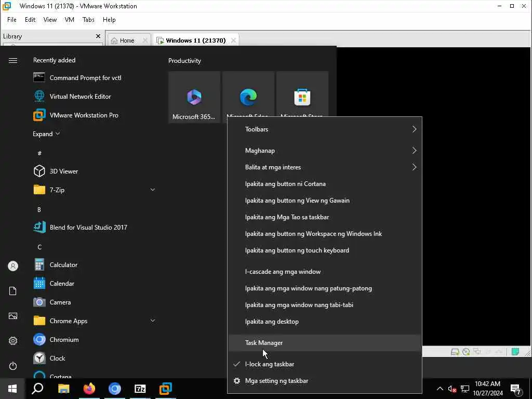The width and height of the screenshot is (532, 399).
Task: Toggle Ipakita ang button ni Cortana
Action: tap(325, 183)
